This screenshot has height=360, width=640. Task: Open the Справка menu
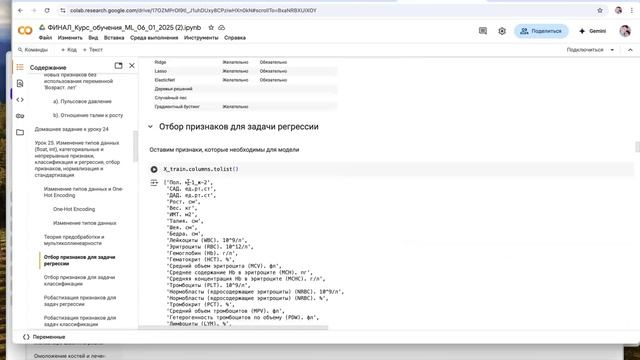(x=235, y=38)
